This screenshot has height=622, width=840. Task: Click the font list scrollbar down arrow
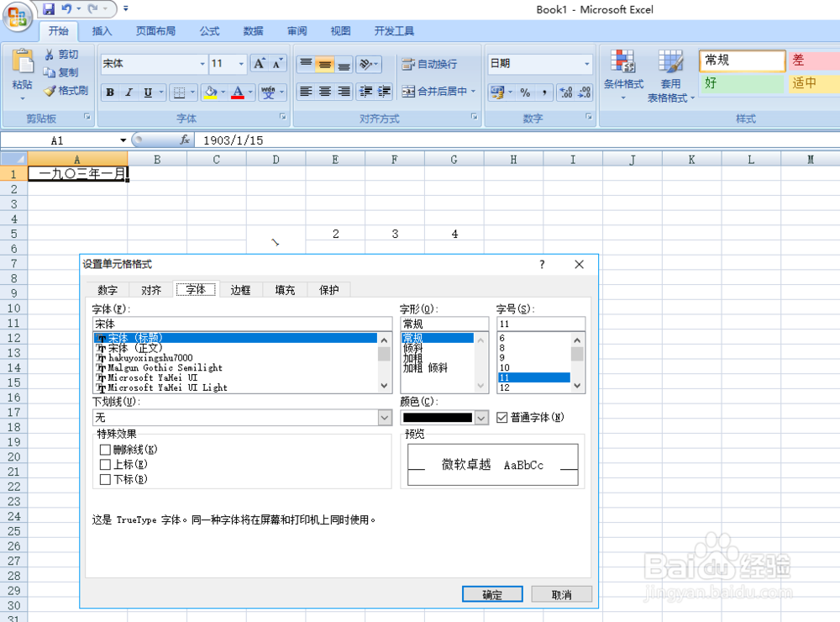[x=384, y=386]
